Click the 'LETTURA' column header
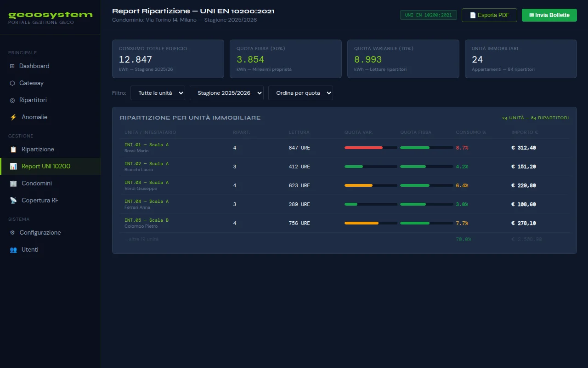 click(x=299, y=132)
